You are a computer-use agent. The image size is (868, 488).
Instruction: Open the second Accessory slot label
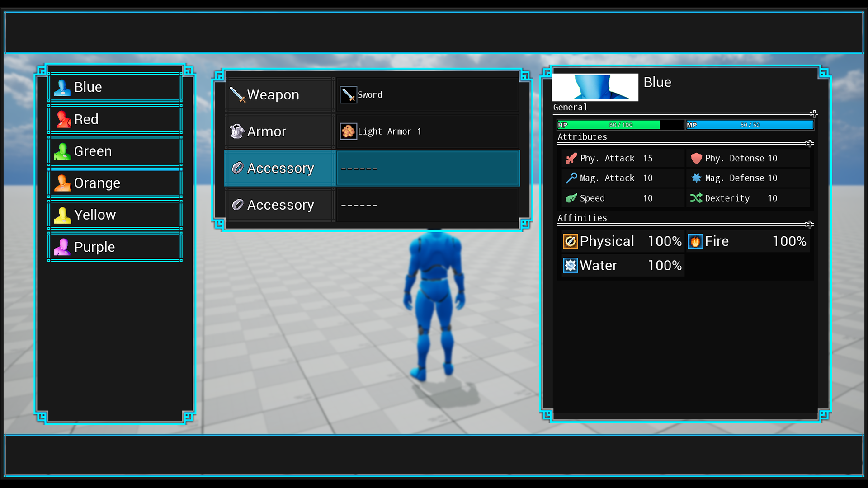coord(280,205)
